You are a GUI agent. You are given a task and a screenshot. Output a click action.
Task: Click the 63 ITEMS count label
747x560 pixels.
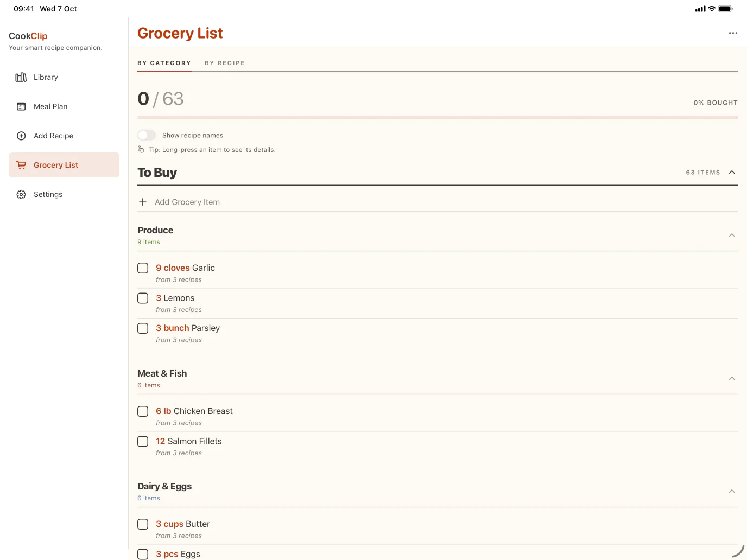tap(703, 172)
